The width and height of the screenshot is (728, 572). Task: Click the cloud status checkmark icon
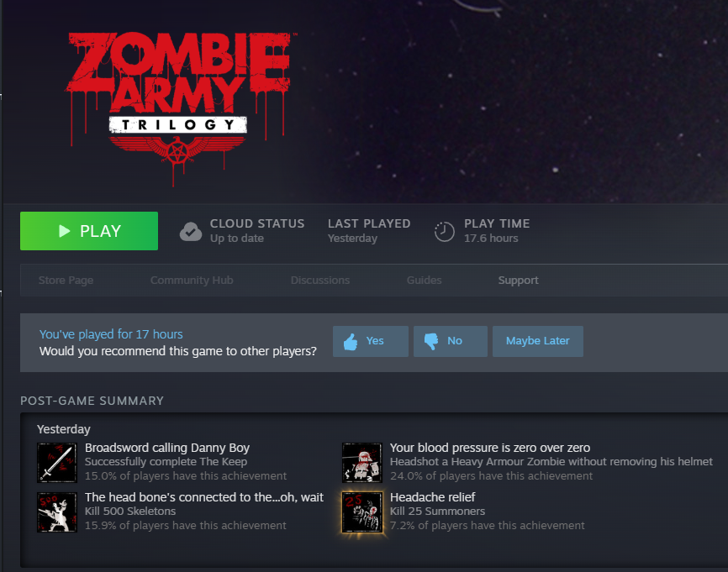click(x=190, y=232)
